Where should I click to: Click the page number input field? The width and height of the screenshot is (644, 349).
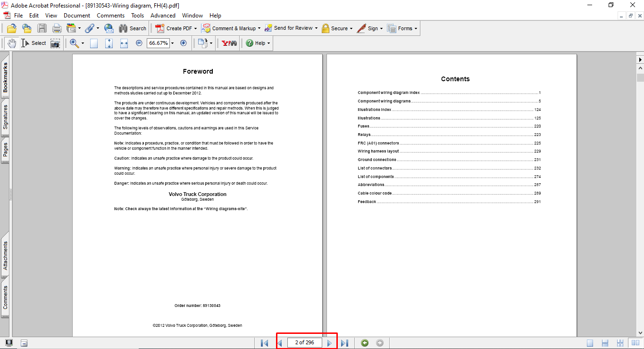(304, 343)
